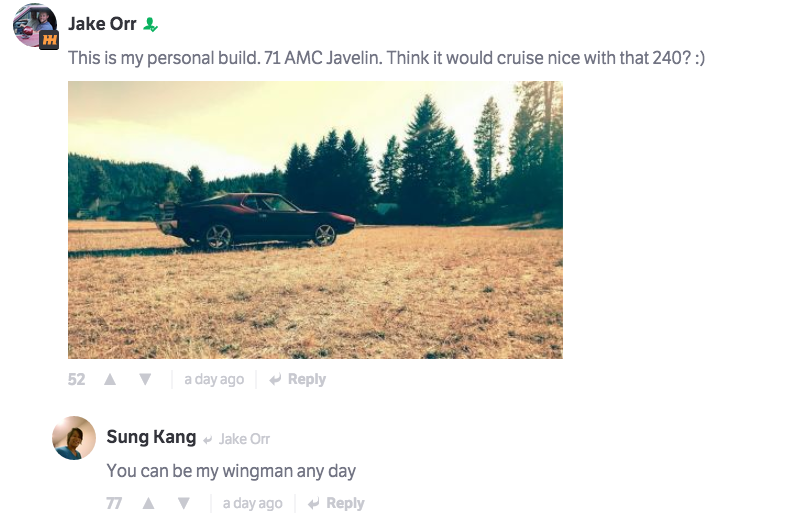Image resolution: width=789 pixels, height=519 pixels.
Task: Open the Jake Orr username link
Action: [102, 24]
